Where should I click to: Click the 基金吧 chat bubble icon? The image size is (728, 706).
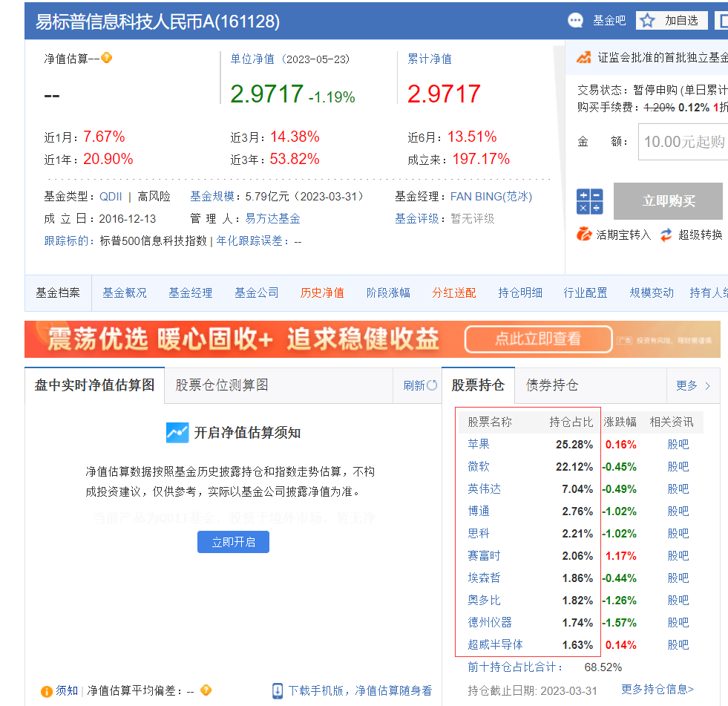(x=575, y=20)
